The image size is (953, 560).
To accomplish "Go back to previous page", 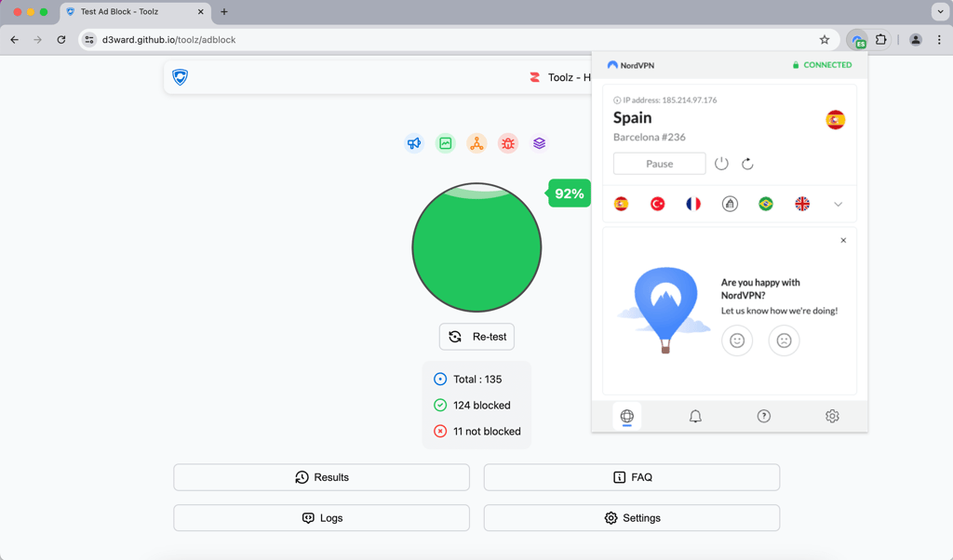I will [15, 40].
